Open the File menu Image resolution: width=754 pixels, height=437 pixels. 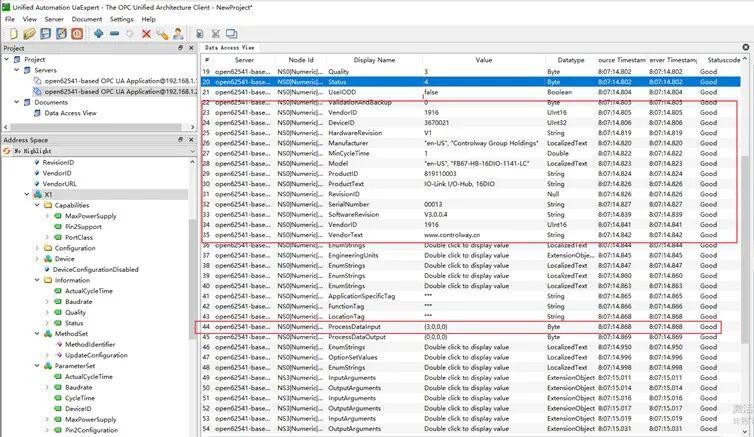pos(10,19)
